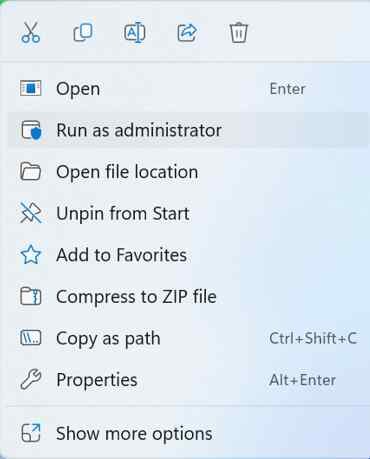Screen dimensions: 370x459
Task: Select Open file location
Action: 188,172
